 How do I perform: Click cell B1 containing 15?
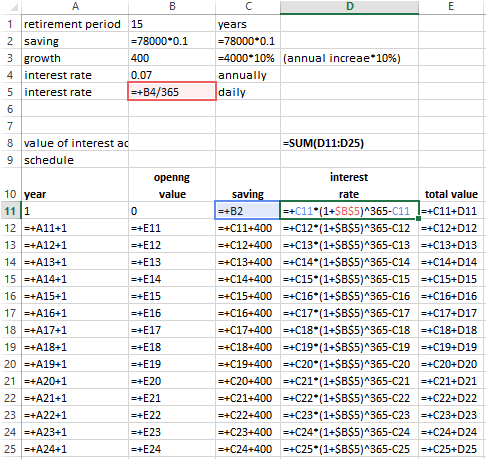click(x=172, y=24)
